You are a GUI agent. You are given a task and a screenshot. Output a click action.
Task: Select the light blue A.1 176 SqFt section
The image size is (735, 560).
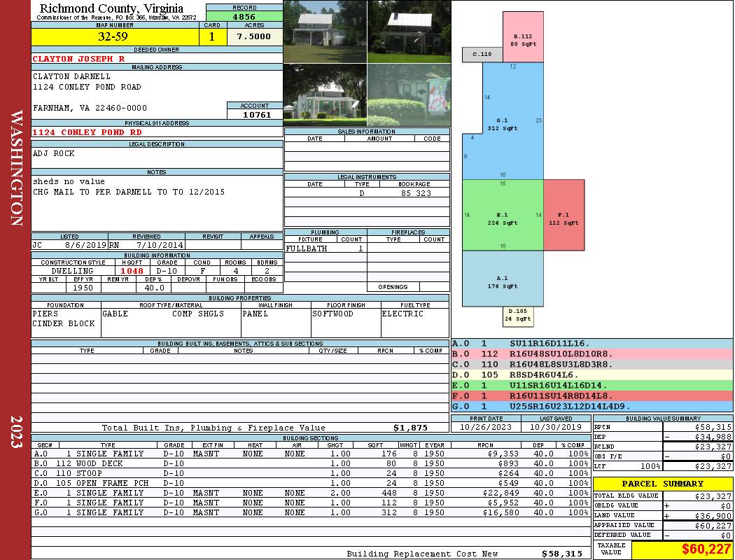click(503, 279)
